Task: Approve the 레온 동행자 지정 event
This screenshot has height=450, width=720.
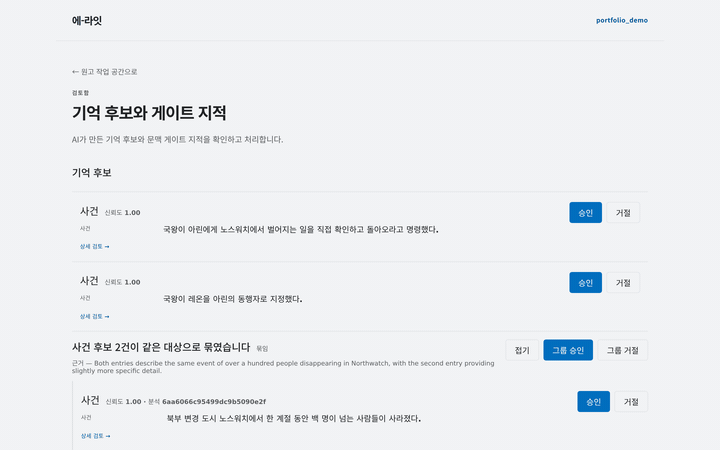Action: point(585,282)
